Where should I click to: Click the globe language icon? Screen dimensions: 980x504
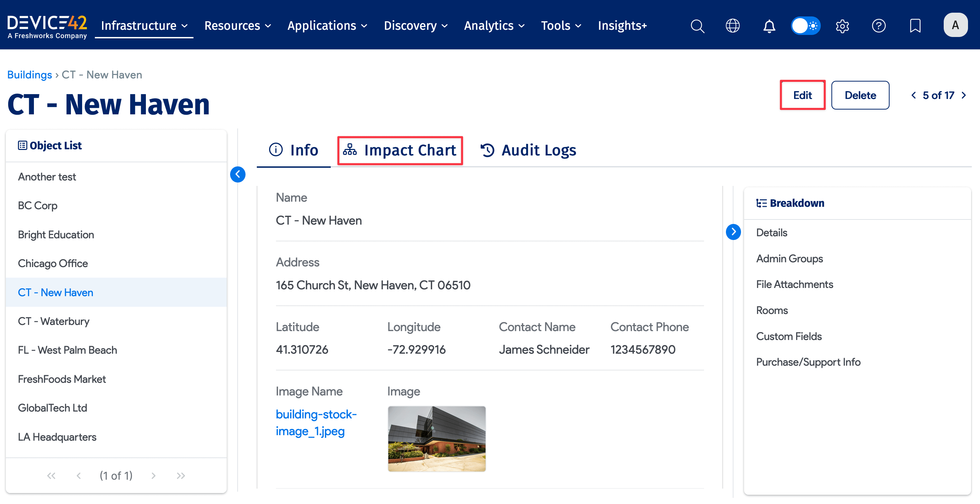pyautogui.click(x=732, y=26)
